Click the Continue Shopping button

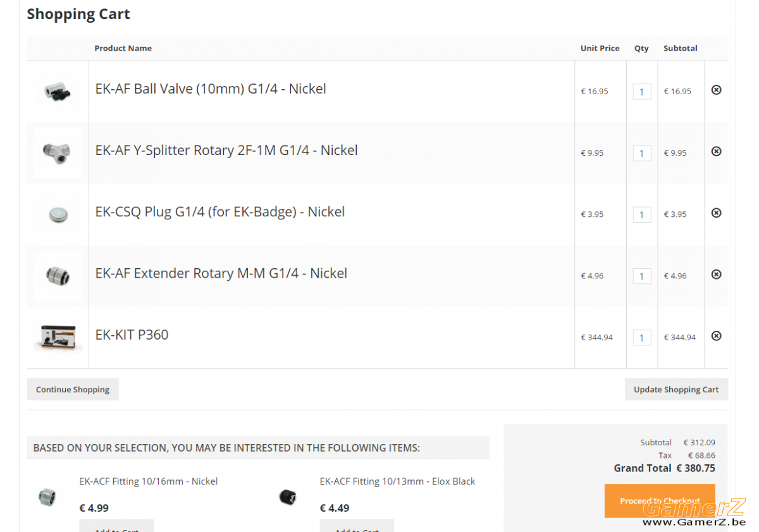point(73,390)
